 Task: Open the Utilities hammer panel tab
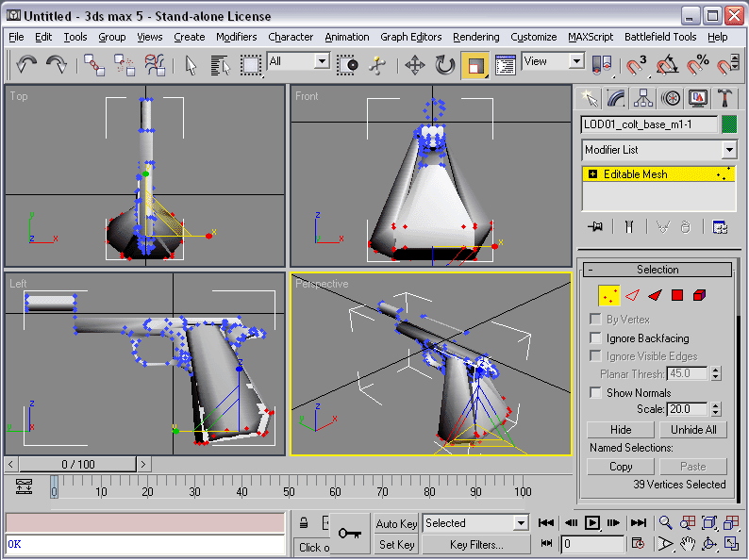[724, 98]
